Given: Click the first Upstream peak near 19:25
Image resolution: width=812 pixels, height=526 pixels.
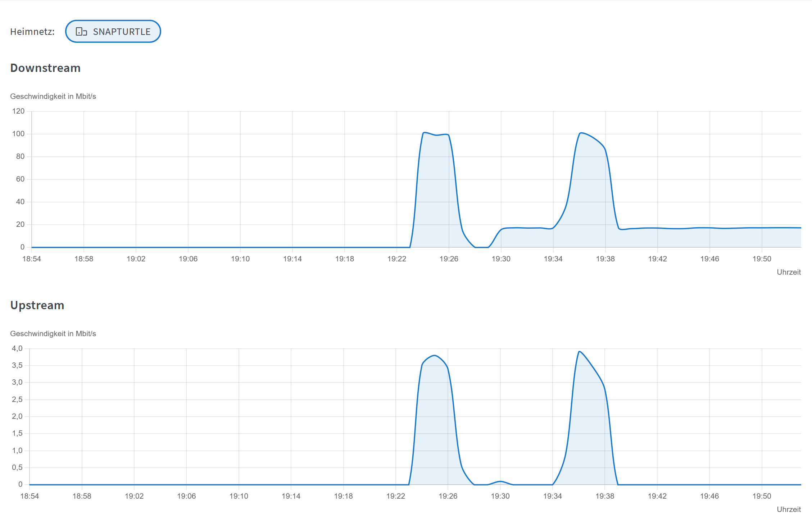Looking at the screenshot, I should (x=435, y=356).
